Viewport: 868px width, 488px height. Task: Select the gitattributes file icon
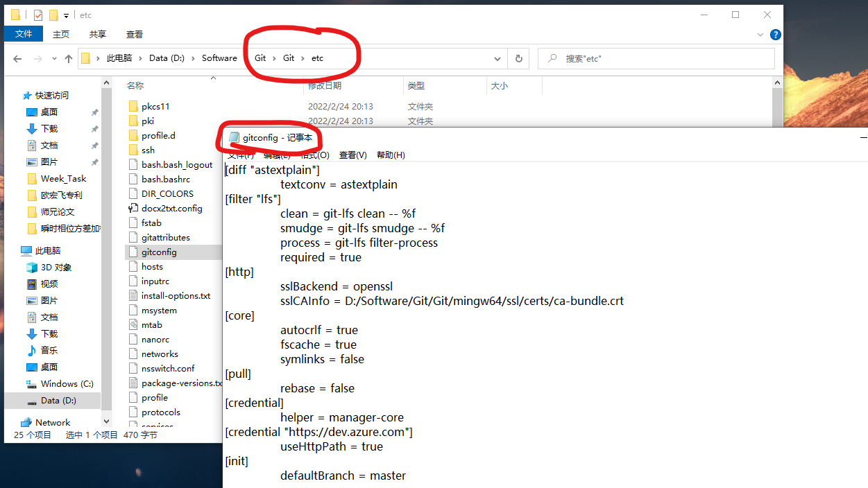[x=134, y=238]
